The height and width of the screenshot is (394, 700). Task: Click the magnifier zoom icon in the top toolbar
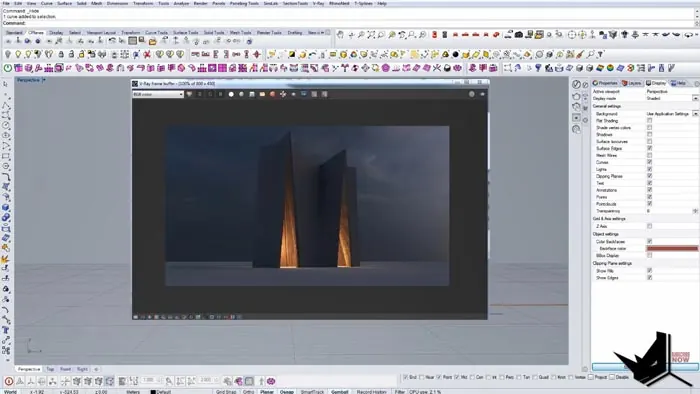tap(381, 35)
